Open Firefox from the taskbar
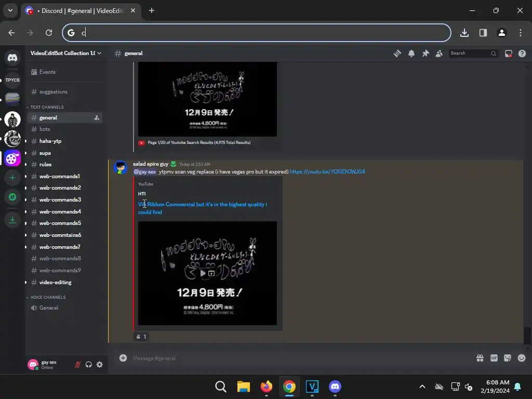 (267, 387)
